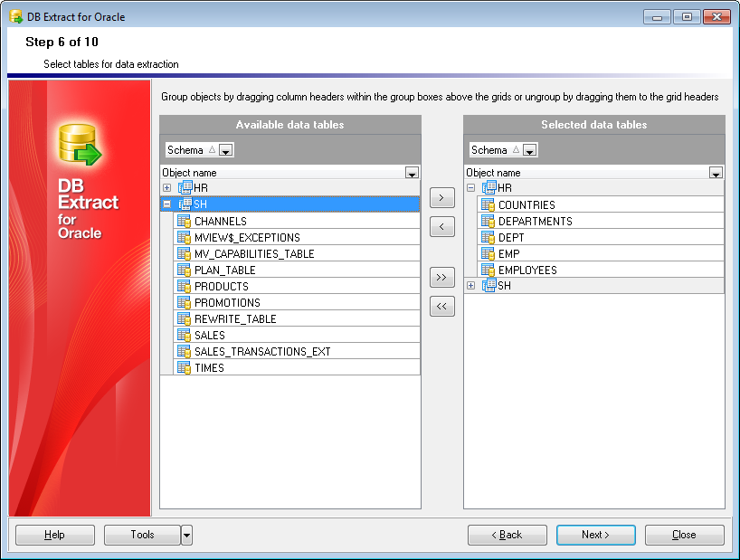Select EMP in selected data tables
Viewport: 740px width, 560px height.
[601, 253]
